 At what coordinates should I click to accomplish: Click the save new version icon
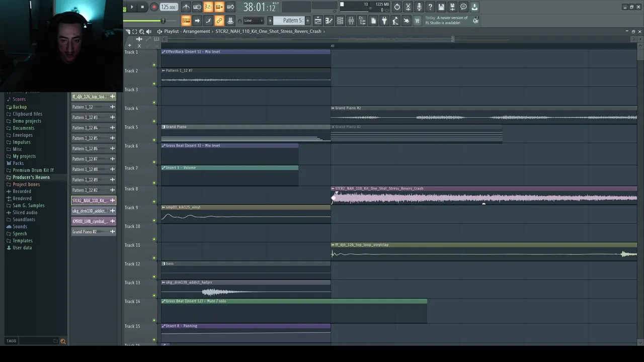coord(452,7)
